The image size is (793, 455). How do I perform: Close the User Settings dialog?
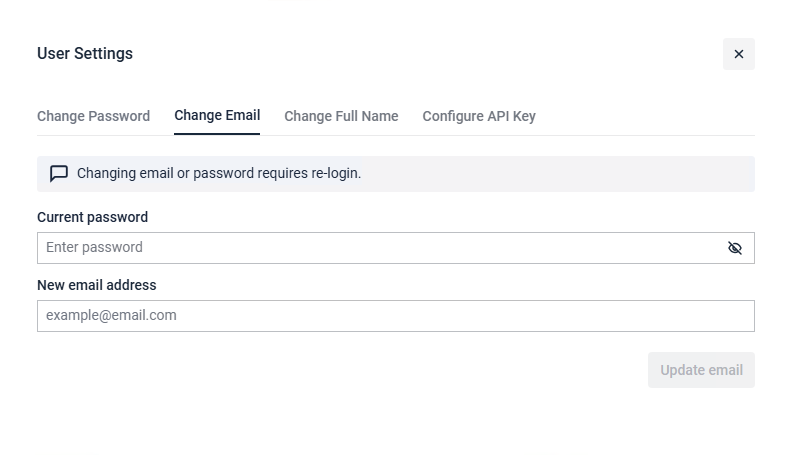pos(738,54)
